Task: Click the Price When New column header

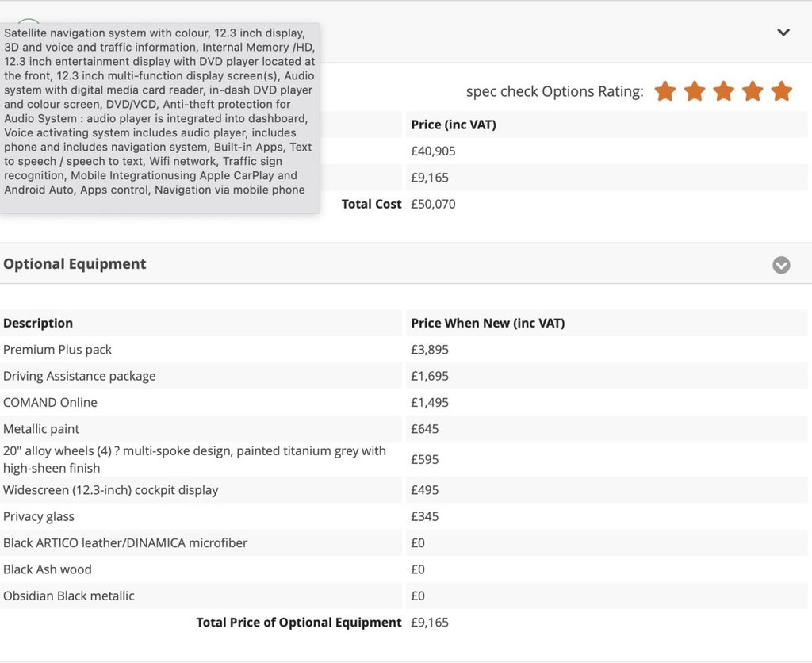Action: (x=488, y=323)
